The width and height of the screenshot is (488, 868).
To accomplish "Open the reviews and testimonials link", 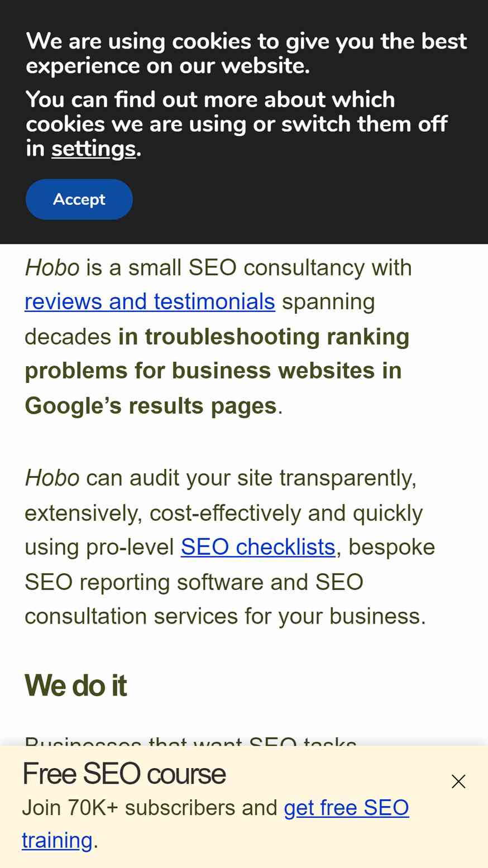I will click(150, 301).
